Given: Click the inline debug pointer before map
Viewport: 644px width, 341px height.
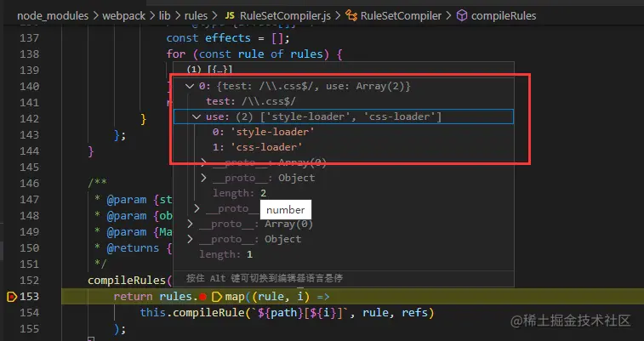Looking at the screenshot, I should (216, 296).
